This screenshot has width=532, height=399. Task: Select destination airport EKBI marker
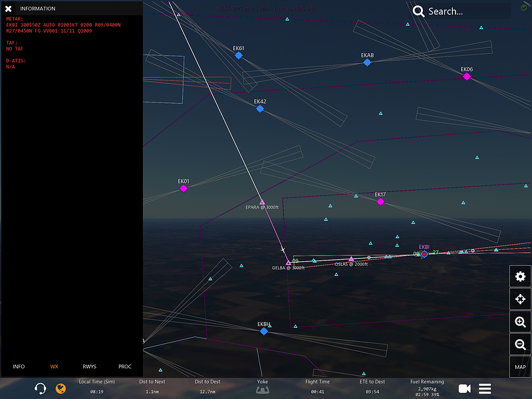424,254
